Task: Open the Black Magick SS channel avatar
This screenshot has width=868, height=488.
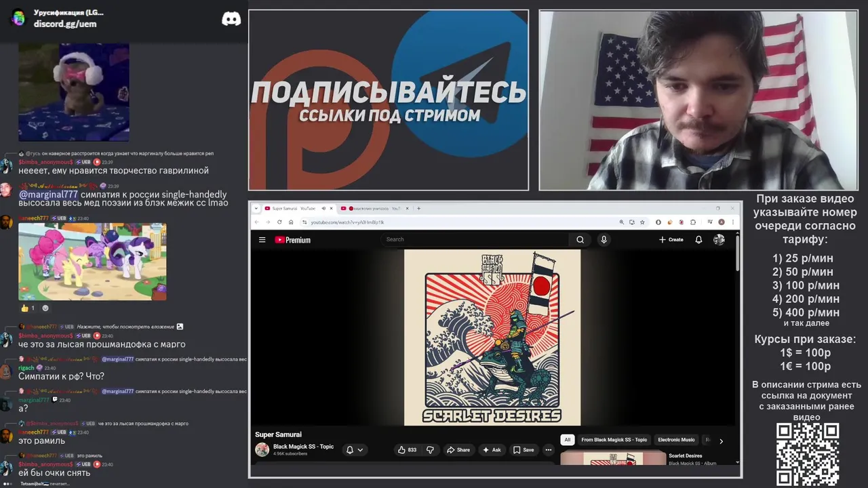Action: (x=262, y=450)
